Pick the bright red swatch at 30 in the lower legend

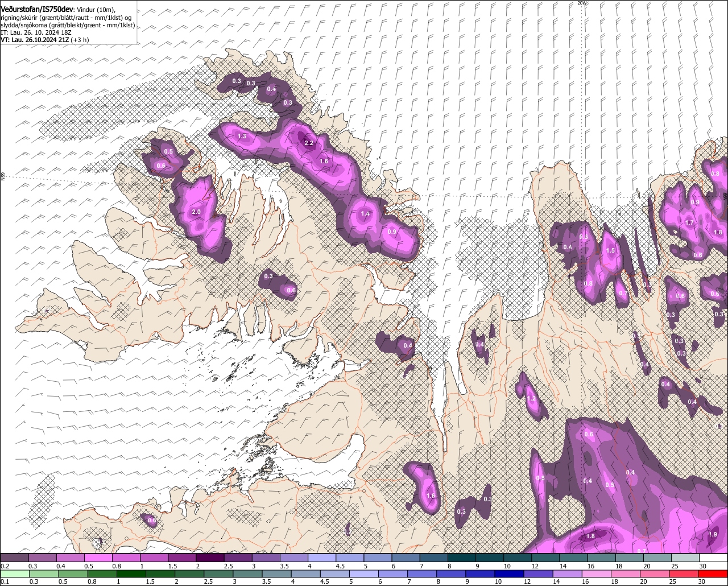pyautogui.click(x=713, y=573)
